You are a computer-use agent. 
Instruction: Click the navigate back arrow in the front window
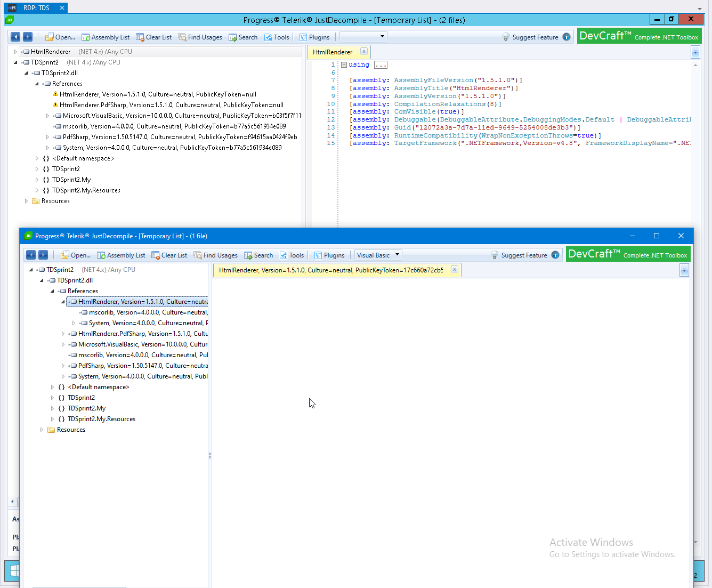pyautogui.click(x=31, y=255)
